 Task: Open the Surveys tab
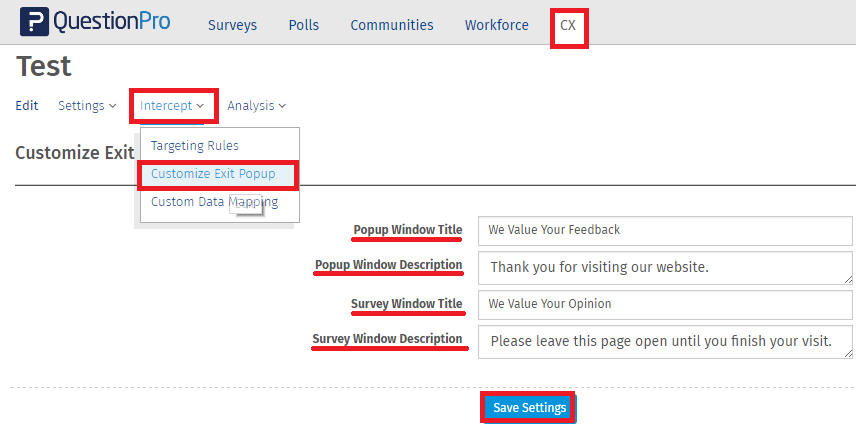coord(232,25)
